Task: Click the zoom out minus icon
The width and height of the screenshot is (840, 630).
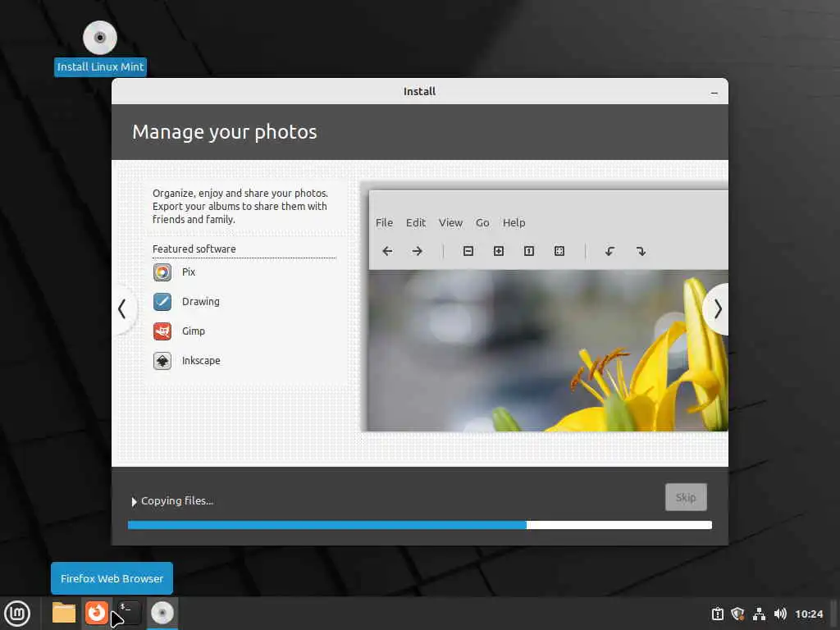Action: pos(468,251)
